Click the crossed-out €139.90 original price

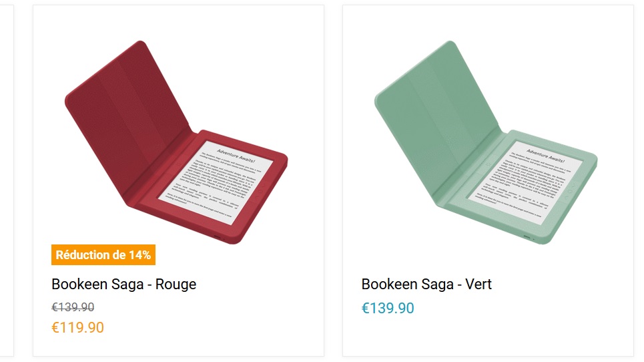[73, 307]
